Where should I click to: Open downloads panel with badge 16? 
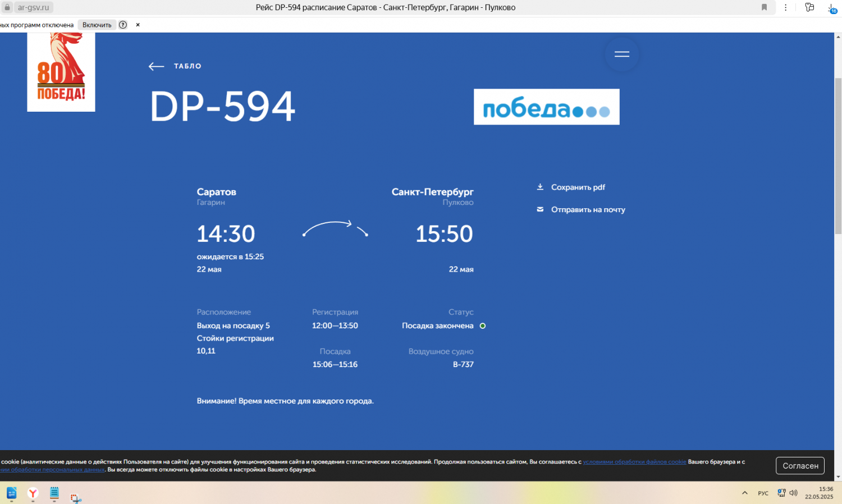pyautogui.click(x=832, y=8)
